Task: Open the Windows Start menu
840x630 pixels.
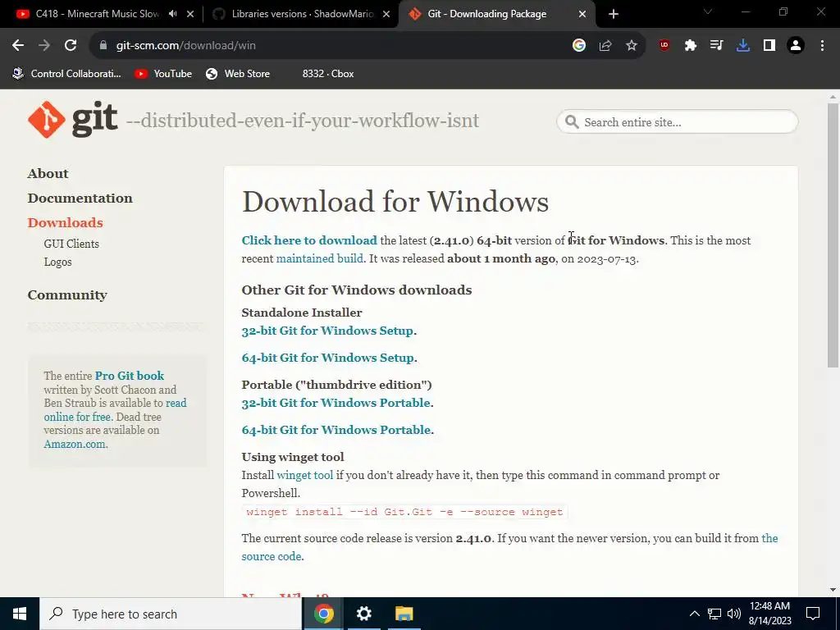Action: tap(20, 614)
